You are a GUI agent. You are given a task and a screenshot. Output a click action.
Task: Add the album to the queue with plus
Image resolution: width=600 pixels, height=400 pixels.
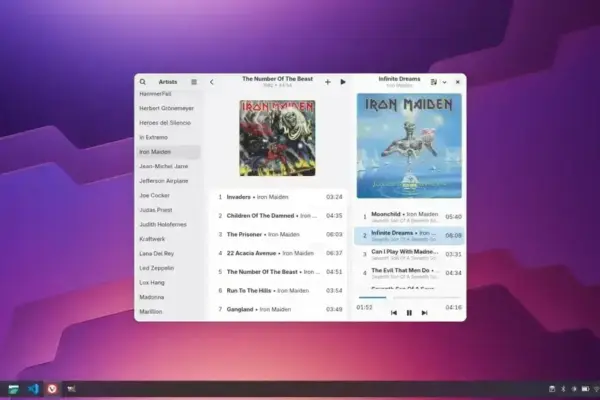click(x=328, y=82)
